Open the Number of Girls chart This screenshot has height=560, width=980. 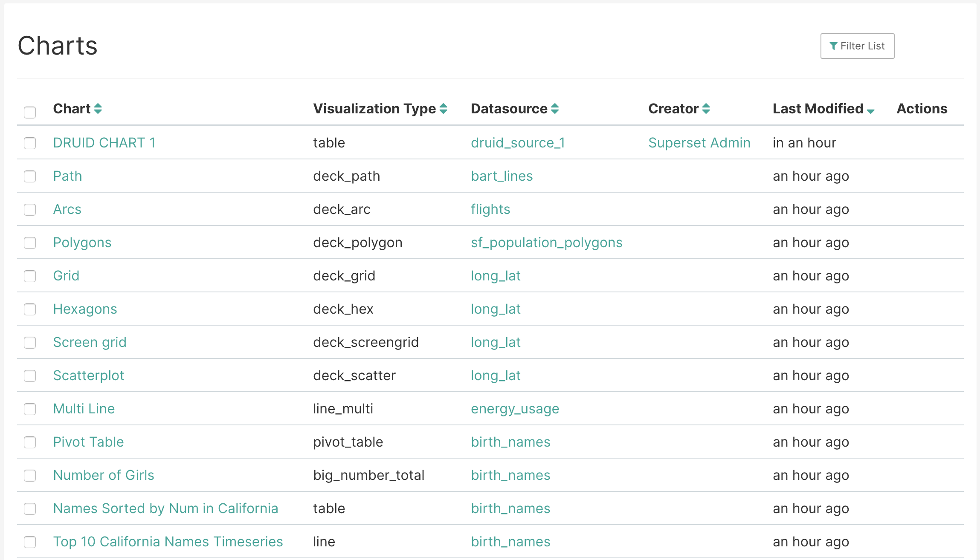pyautogui.click(x=103, y=475)
